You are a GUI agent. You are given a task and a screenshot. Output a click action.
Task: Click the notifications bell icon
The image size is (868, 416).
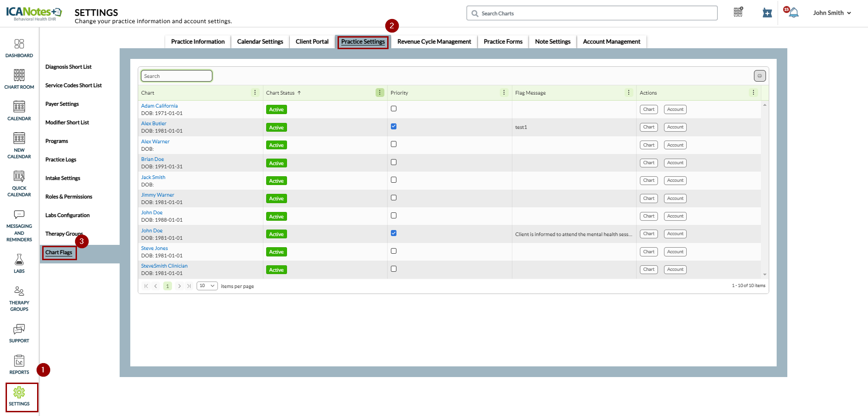[x=793, y=13]
